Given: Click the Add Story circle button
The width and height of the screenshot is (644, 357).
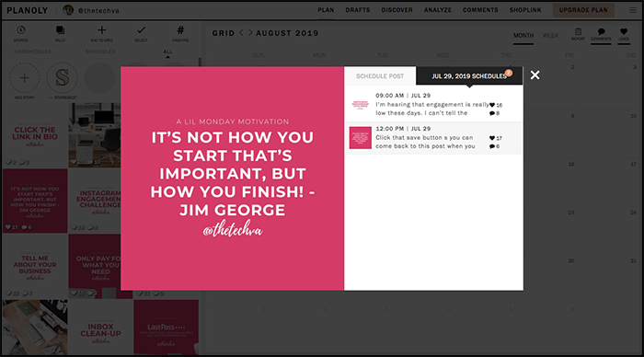Looking at the screenshot, I should pos(24,78).
